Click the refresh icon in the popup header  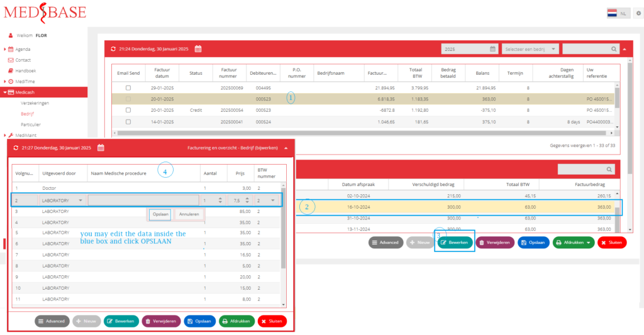16,148
